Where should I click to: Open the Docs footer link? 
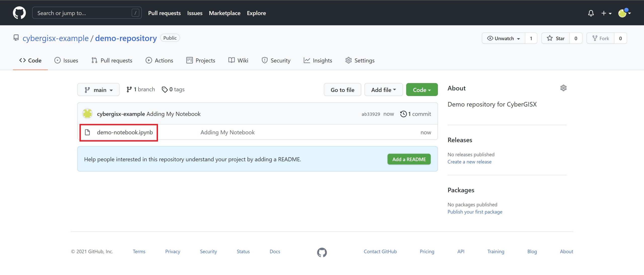click(275, 252)
